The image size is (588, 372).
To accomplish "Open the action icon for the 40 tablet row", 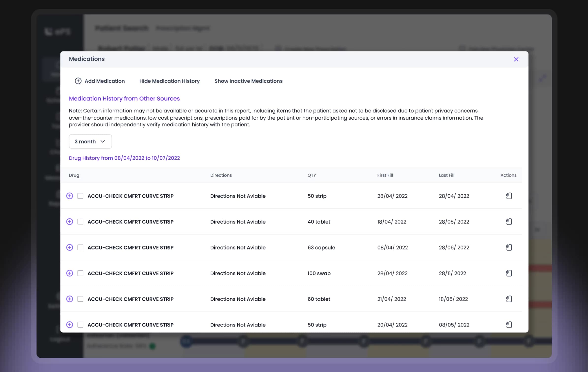I will (x=509, y=222).
